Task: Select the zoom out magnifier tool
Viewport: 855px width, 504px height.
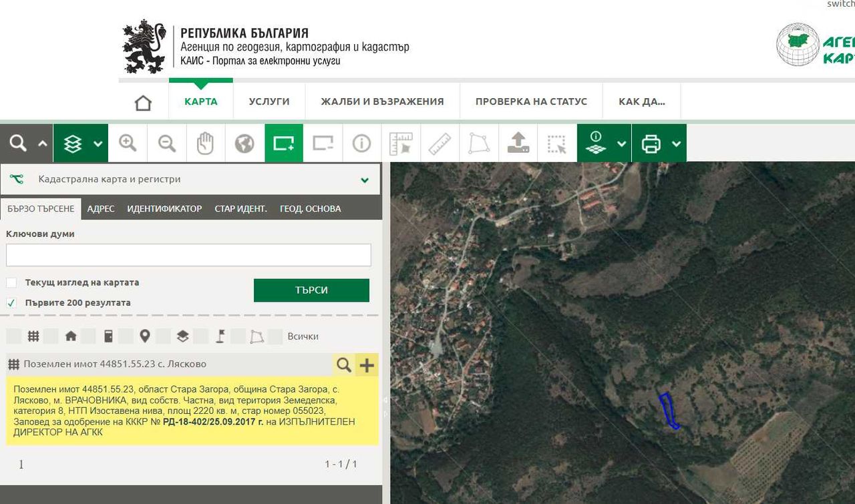Action: coord(167,143)
